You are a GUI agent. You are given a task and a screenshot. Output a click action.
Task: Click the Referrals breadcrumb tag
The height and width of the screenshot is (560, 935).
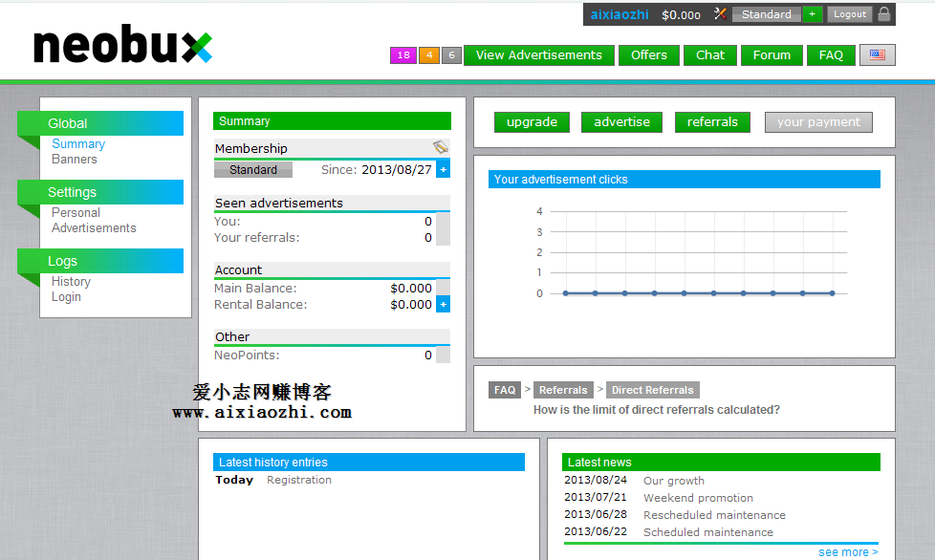[563, 390]
